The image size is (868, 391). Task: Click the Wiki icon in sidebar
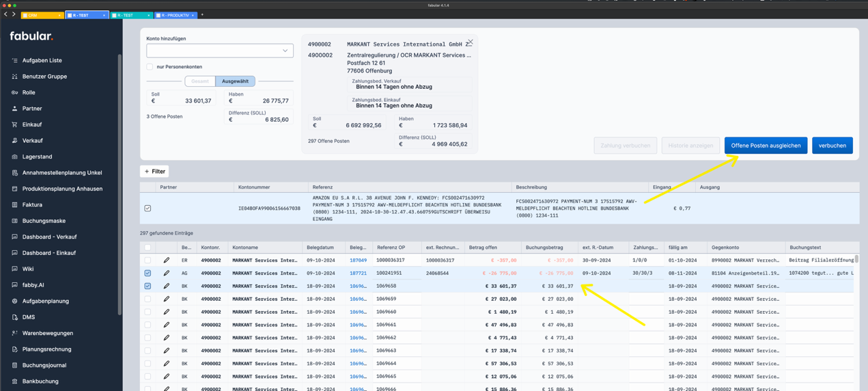point(14,269)
